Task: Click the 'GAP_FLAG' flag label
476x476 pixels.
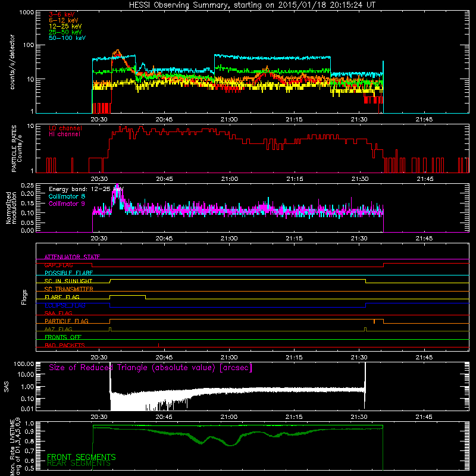Action: [x=59, y=265]
